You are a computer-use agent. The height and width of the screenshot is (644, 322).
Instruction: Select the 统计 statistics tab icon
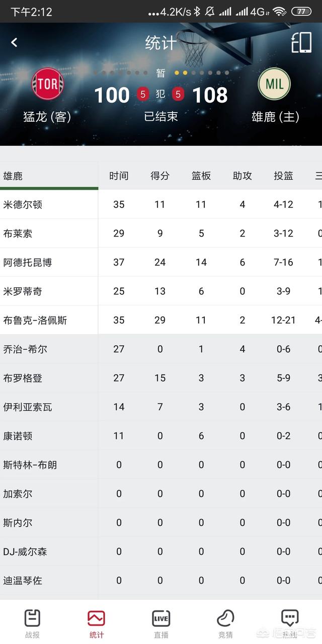96,618
